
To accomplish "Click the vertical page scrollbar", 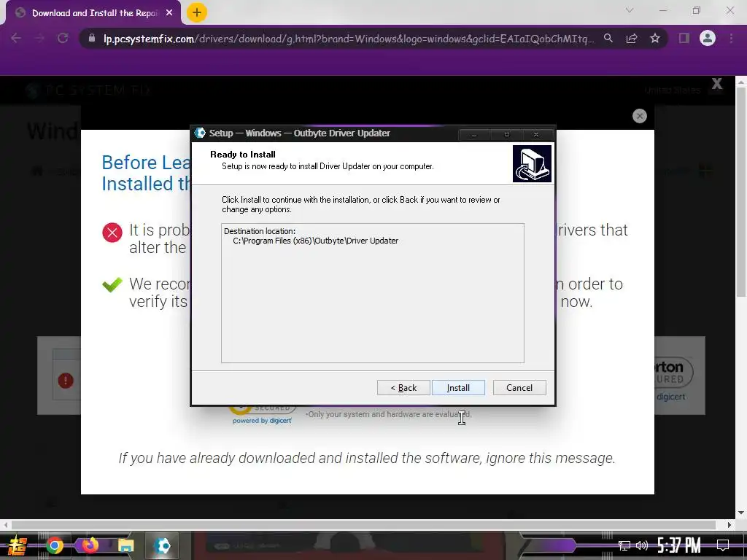I will click(x=741, y=190).
